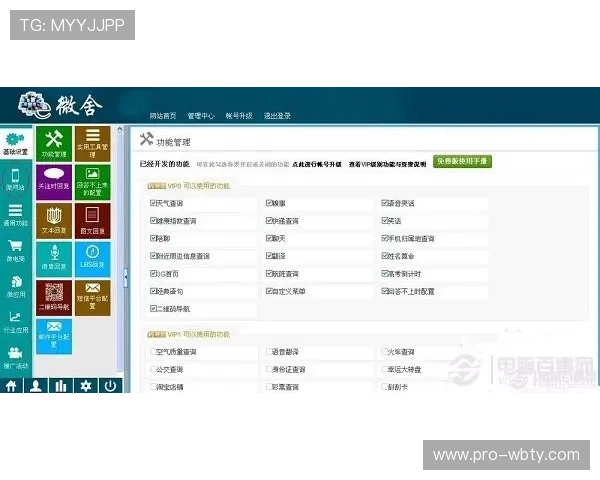Click the settings gear icon in bottom bar

pos(86,385)
